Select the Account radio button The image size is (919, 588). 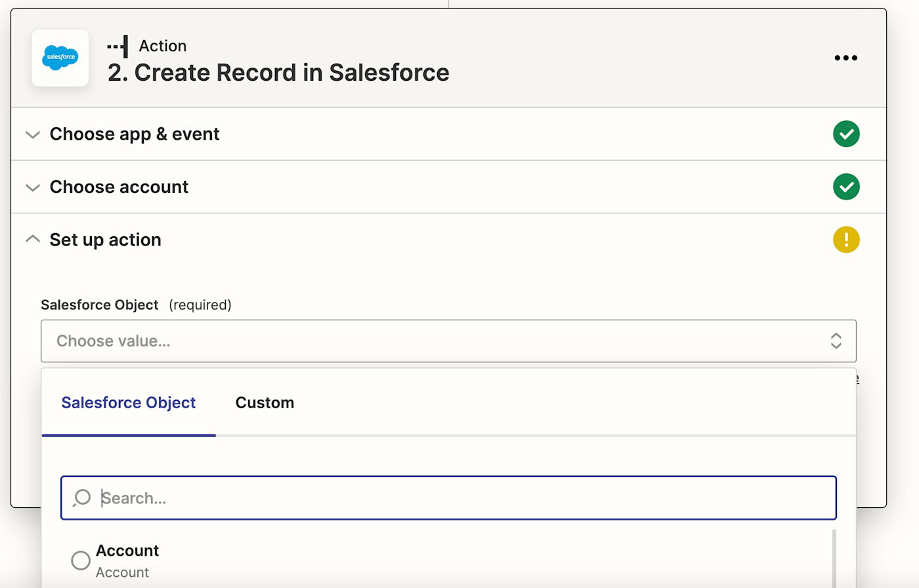pos(81,560)
